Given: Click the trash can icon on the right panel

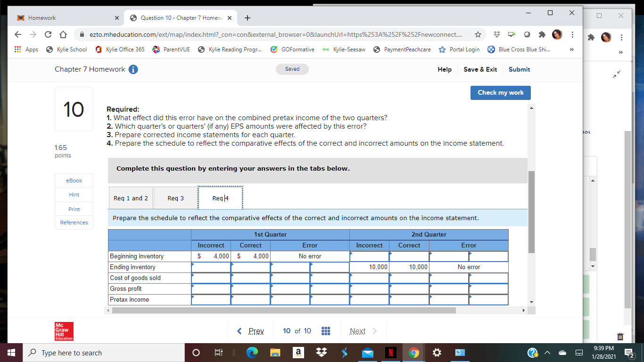Looking at the screenshot, I should pyautogui.click(x=620, y=337).
